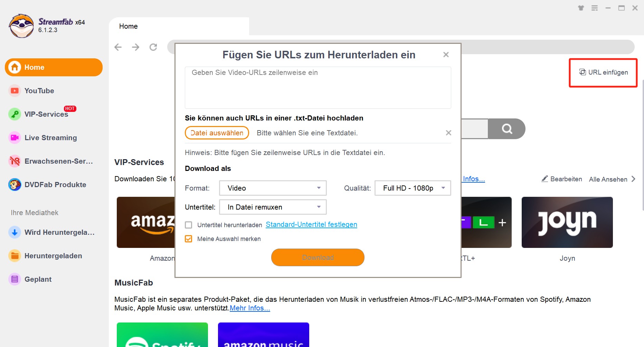
Task: Click the Wird Heruntergeladen download icon
Action: coord(15,232)
